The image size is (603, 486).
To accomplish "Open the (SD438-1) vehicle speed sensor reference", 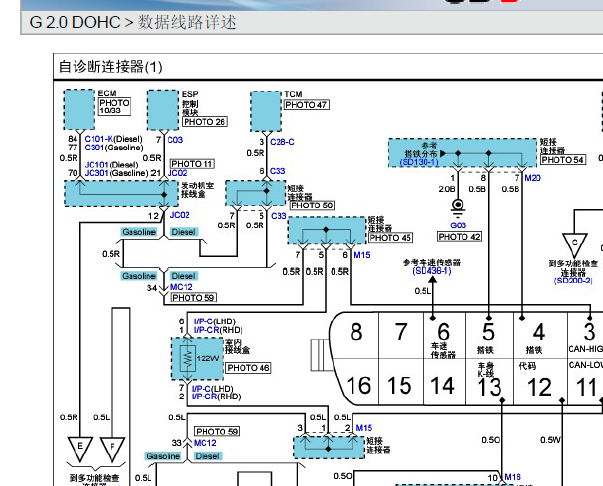I will (431, 271).
